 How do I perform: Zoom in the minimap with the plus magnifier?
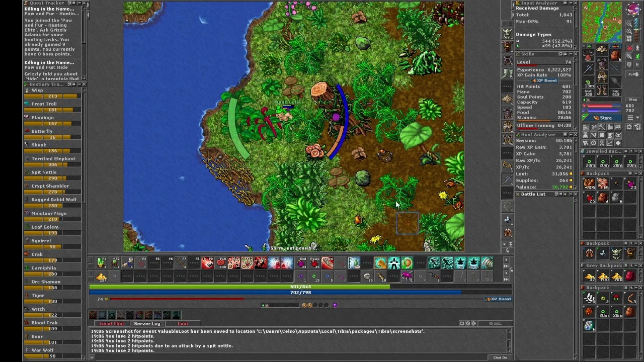[x=629, y=32]
